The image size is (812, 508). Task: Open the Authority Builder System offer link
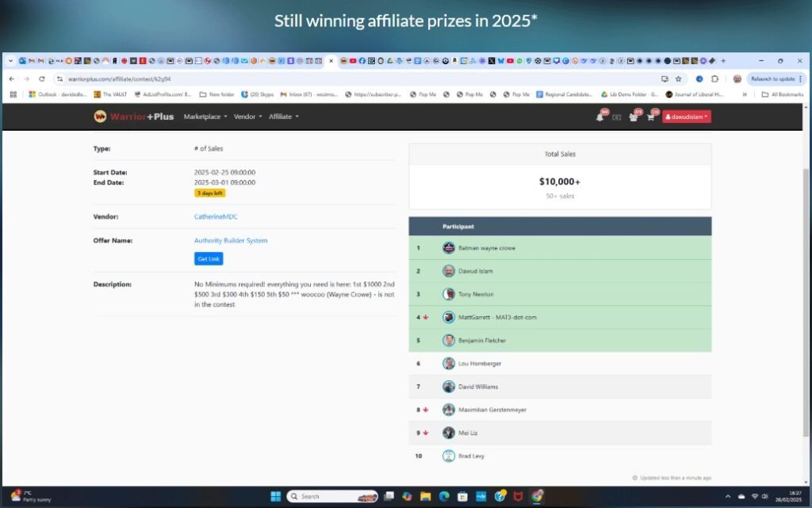(x=231, y=240)
